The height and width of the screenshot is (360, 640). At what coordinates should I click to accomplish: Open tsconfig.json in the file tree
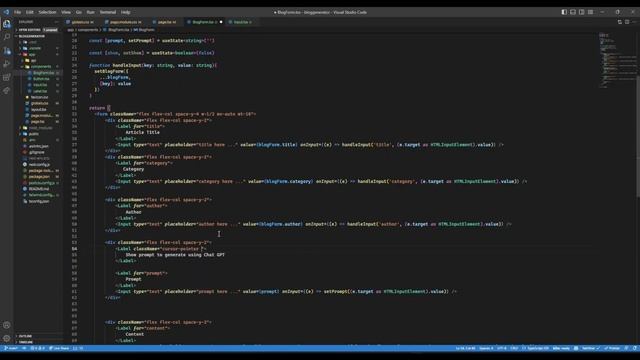pyautogui.click(x=39, y=201)
